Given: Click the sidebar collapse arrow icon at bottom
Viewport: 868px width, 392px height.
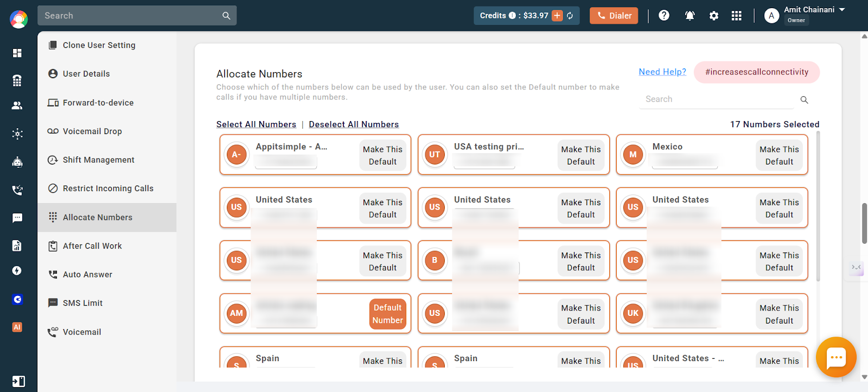Looking at the screenshot, I should pyautogui.click(x=18, y=381).
